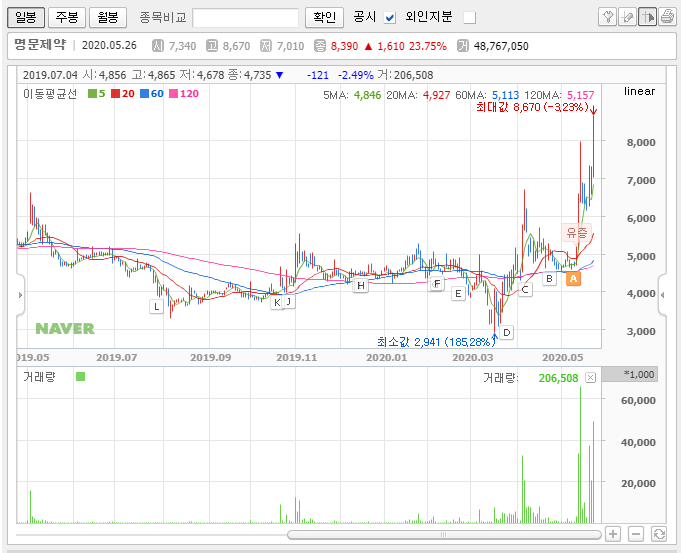Click the 48,767,050 volume value
The height and width of the screenshot is (553, 681).
(501, 46)
